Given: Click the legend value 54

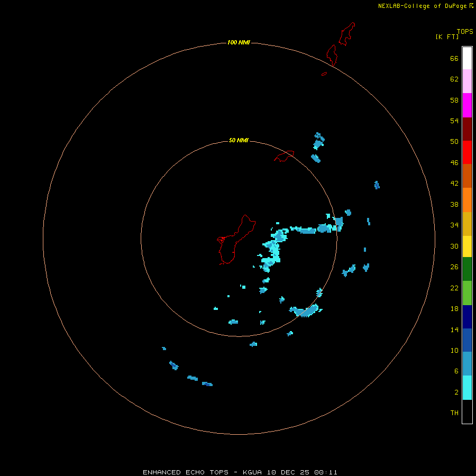Looking at the screenshot, I should (x=454, y=121).
